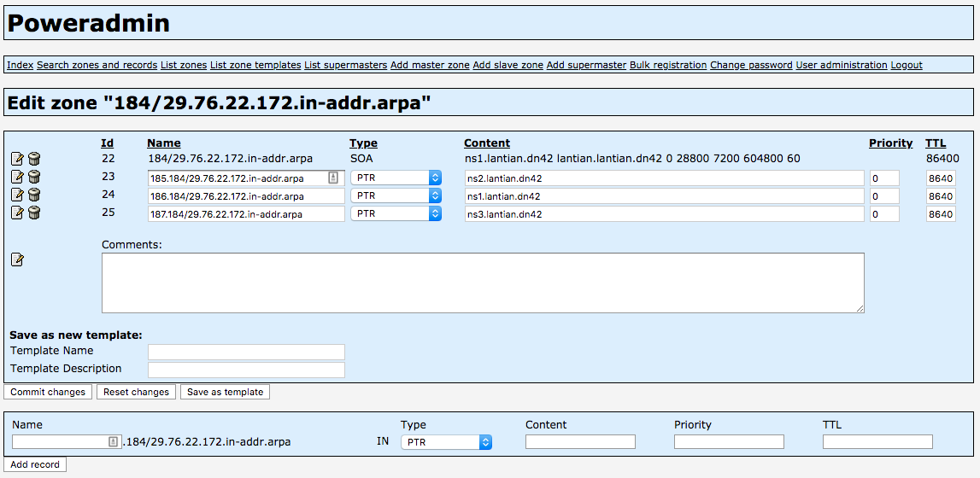Click edit icon for SOA record 22
The width and height of the screenshot is (980, 478).
click(17, 159)
